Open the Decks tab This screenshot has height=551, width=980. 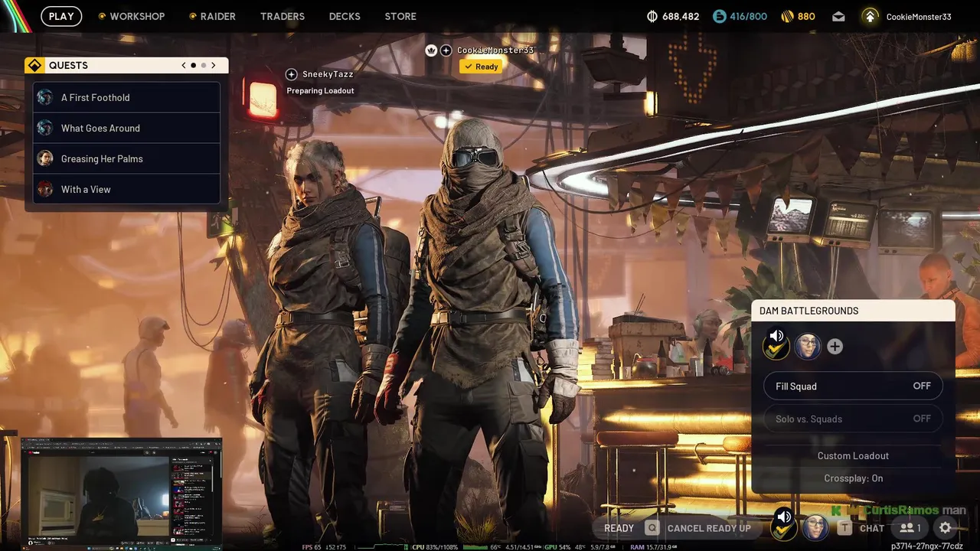[x=345, y=16]
